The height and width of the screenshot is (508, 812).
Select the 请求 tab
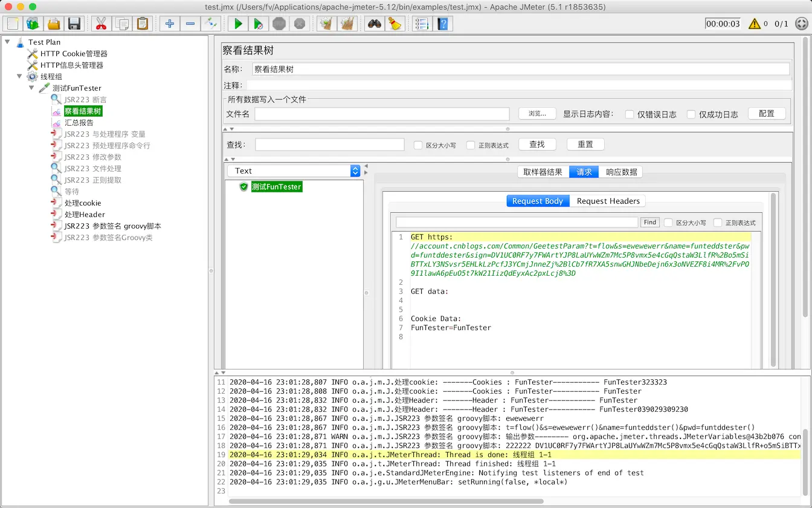[x=584, y=172]
